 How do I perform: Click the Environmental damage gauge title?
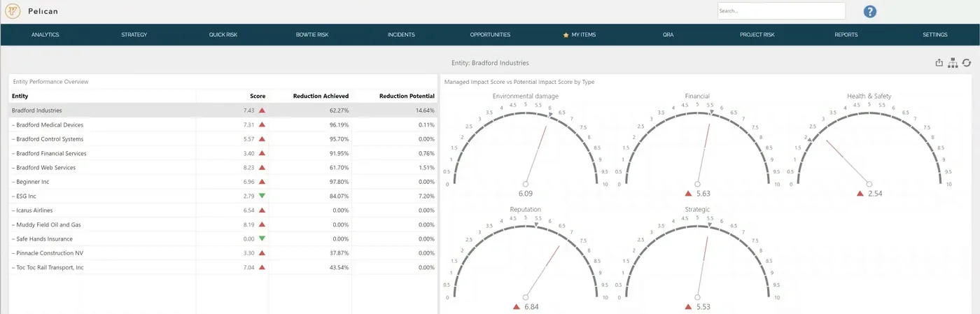(x=526, y=96)
